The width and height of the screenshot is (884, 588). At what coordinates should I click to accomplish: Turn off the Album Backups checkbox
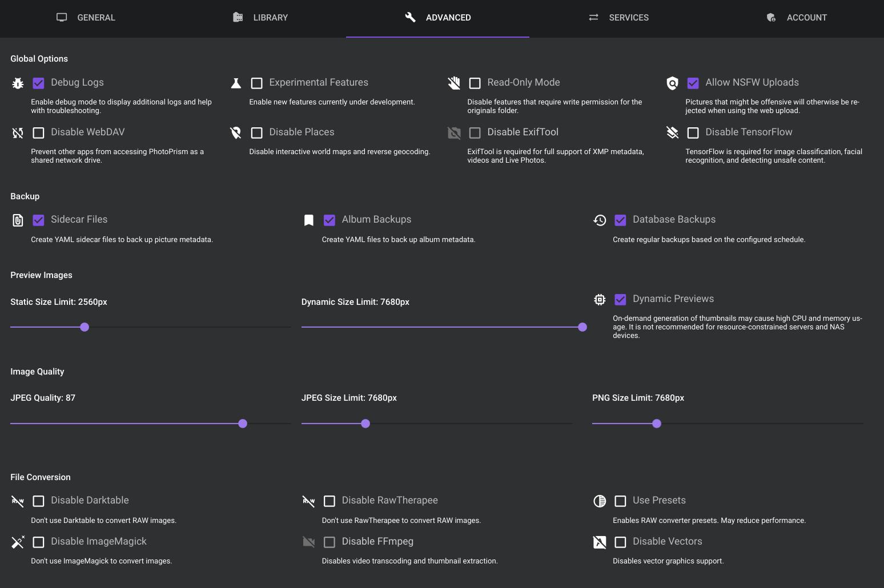[x=330, y=220]
